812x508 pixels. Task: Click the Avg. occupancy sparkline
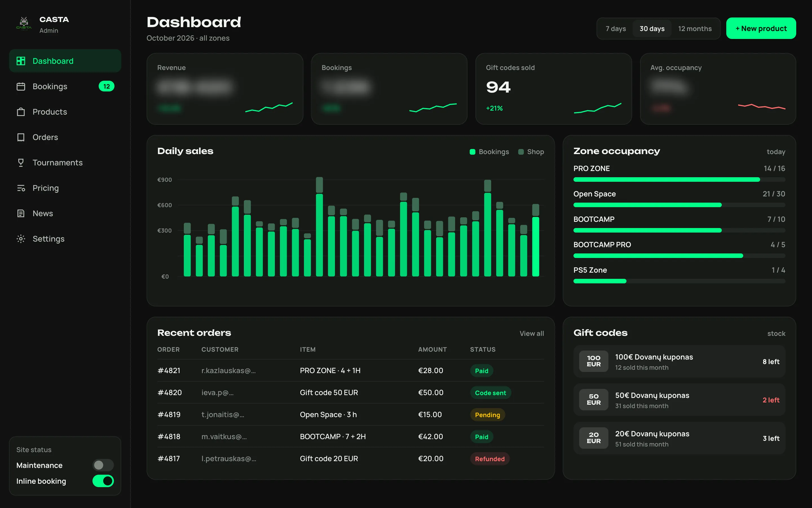(x=762, y=107)
